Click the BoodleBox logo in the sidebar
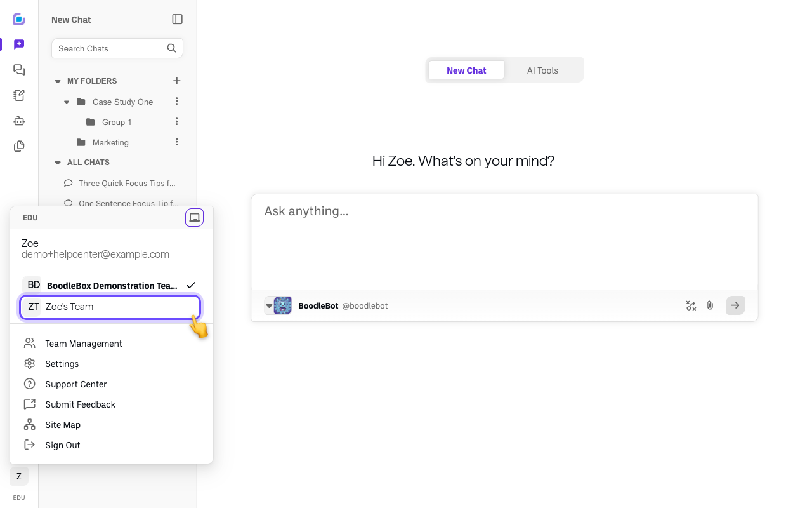The width and height of the screenshot is (812, 508). (x=19, y=19)
